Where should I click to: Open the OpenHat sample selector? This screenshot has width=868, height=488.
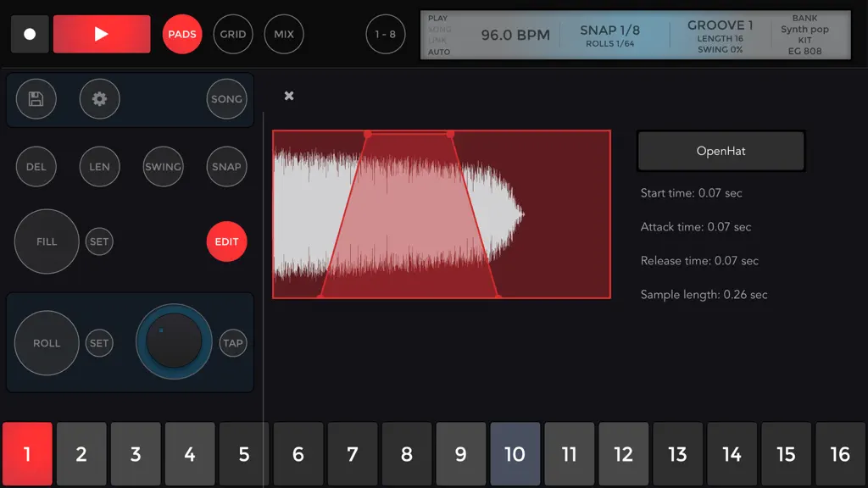[x=721, y=151]
